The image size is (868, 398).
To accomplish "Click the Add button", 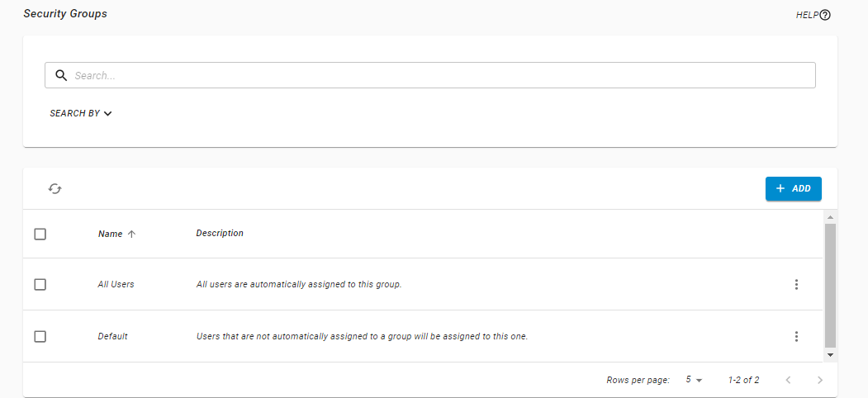I will (793, 189).
